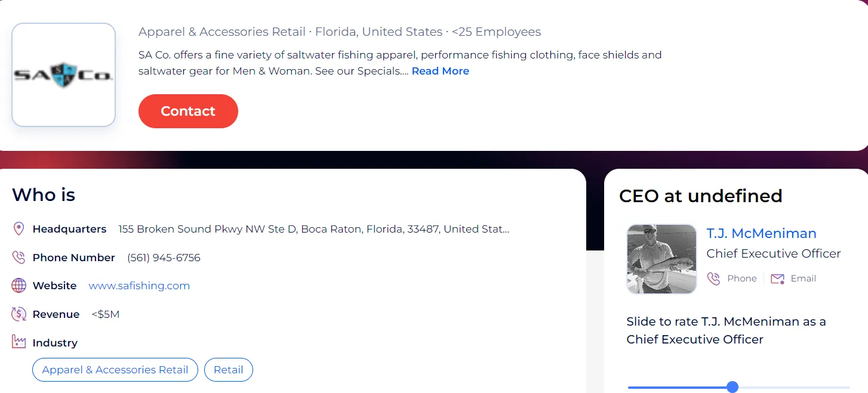Click T.J. McMeniman's profile photo
Screen dimensions: 868x393
[661, 259]
